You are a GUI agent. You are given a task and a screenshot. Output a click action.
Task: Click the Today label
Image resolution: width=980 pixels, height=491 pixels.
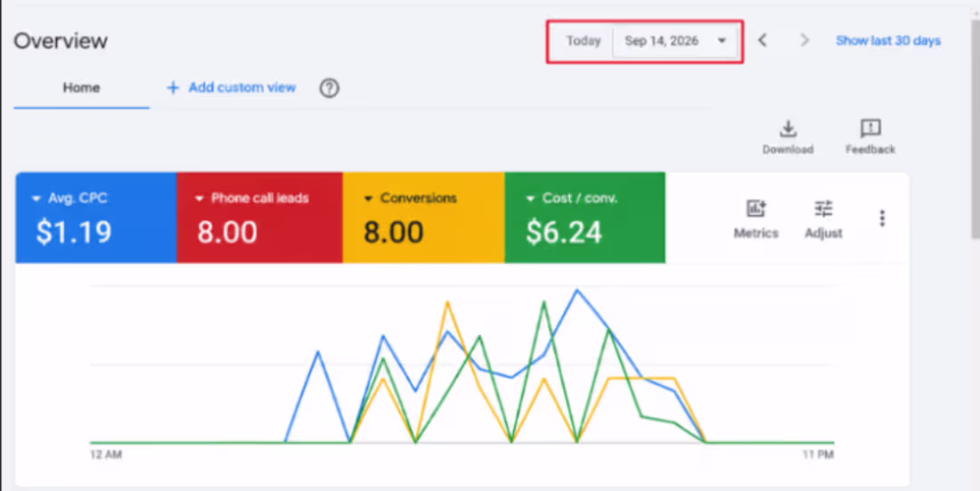tap(584, 41)
